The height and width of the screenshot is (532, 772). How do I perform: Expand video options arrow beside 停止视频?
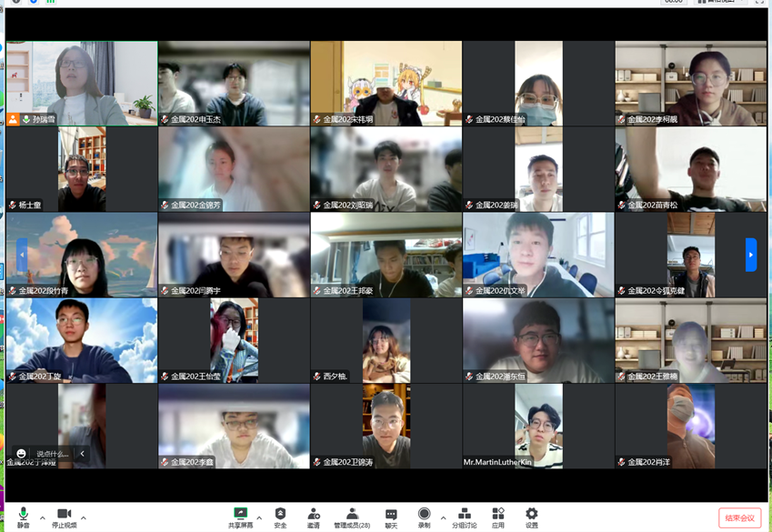click(84, 518)
